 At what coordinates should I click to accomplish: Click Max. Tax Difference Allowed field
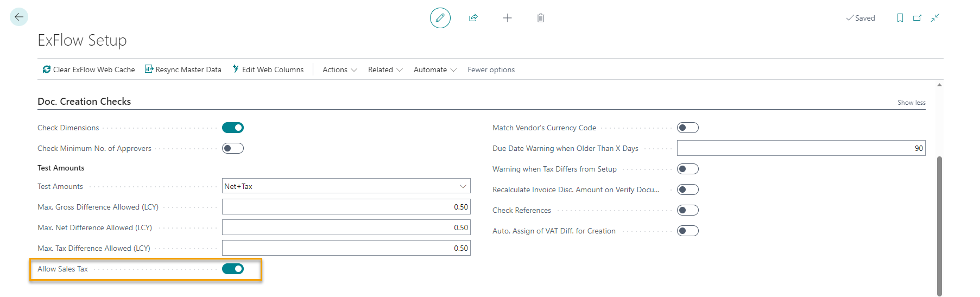346,248
